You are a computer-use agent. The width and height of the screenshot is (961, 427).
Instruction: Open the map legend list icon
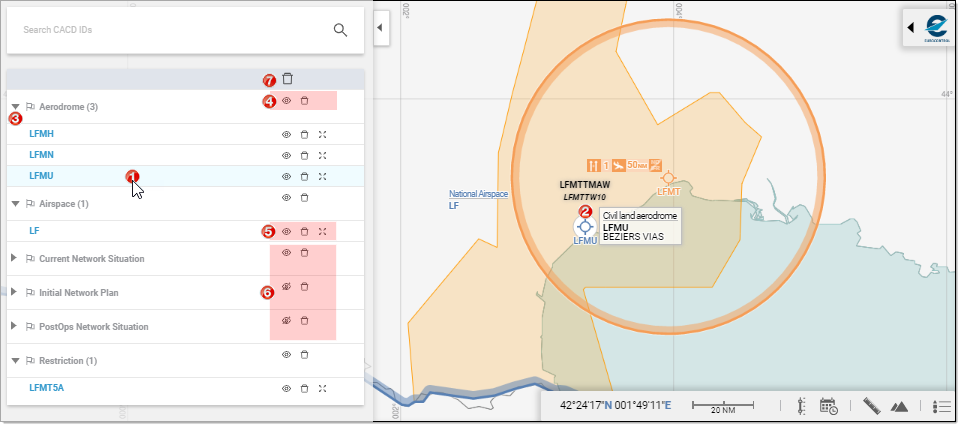tap(940, 406)
